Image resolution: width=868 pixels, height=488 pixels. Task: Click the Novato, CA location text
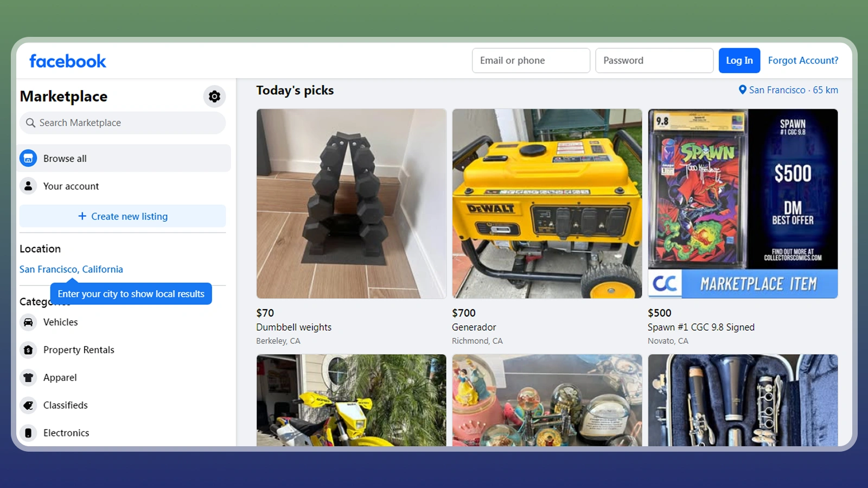tap(668, 341)
